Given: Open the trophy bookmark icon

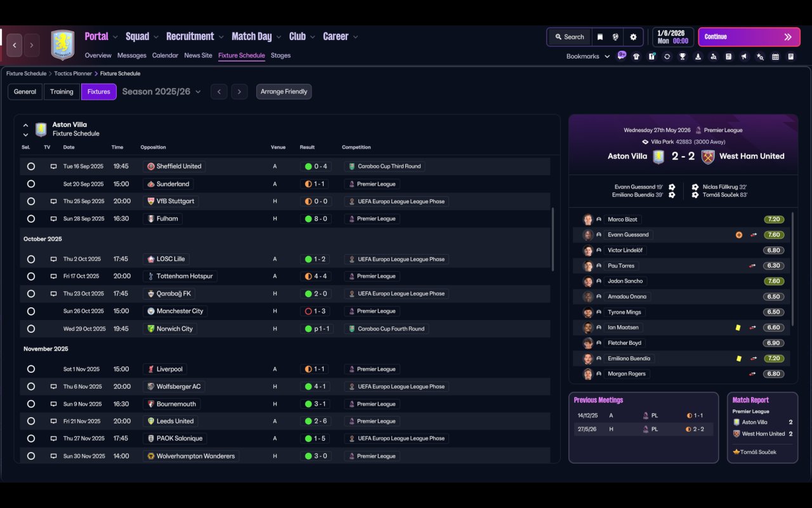Looking at the screenshot, I should (683, 57).
